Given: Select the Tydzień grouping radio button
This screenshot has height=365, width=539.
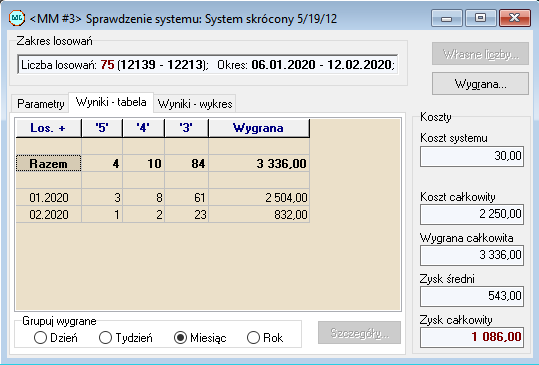Looking at the screenshot, I should (125, 338).
